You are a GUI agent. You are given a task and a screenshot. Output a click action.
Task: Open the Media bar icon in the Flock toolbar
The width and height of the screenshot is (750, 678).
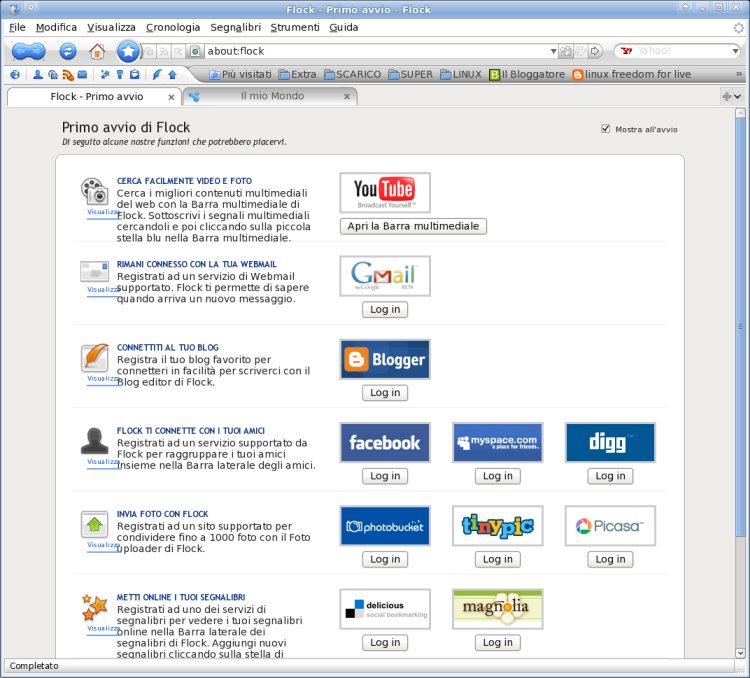[53, 75]
